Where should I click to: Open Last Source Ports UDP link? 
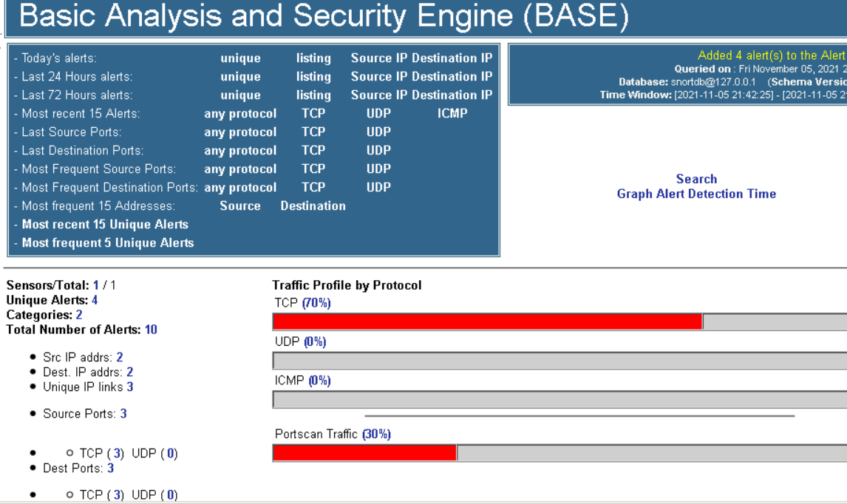(x=378, y=132)
